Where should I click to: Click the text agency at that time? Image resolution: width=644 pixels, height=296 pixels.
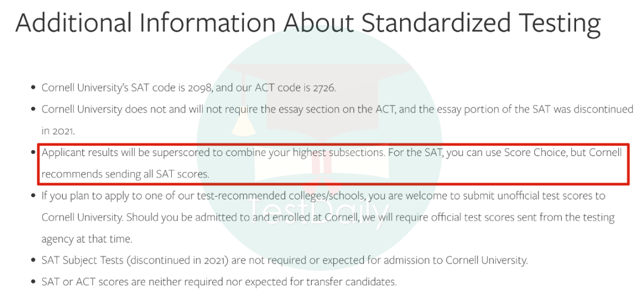click(x=86, y=239)
